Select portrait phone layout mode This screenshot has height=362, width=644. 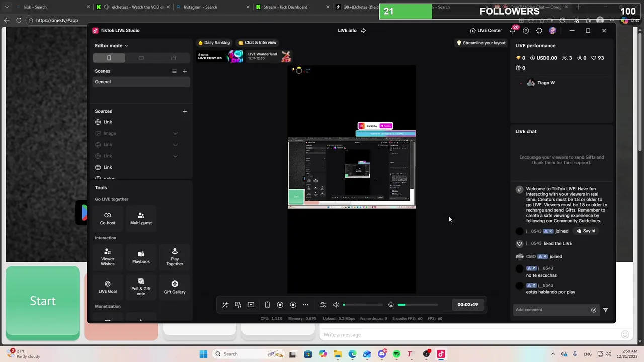point(109,58)
